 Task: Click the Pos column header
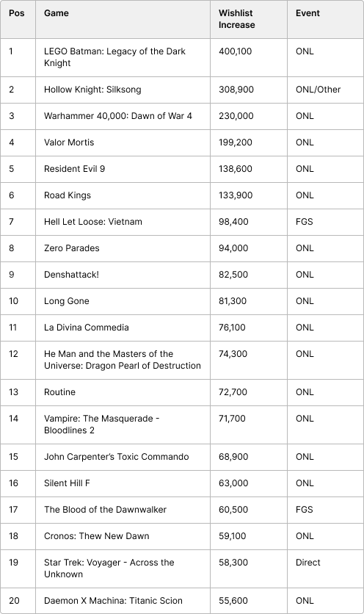click(x=17, y=13)
